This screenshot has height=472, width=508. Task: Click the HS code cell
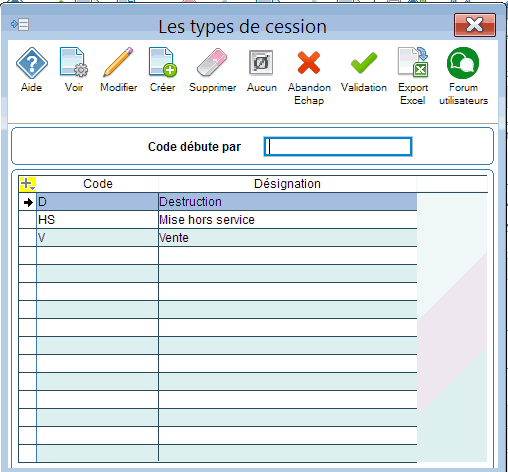click(97, 220)
